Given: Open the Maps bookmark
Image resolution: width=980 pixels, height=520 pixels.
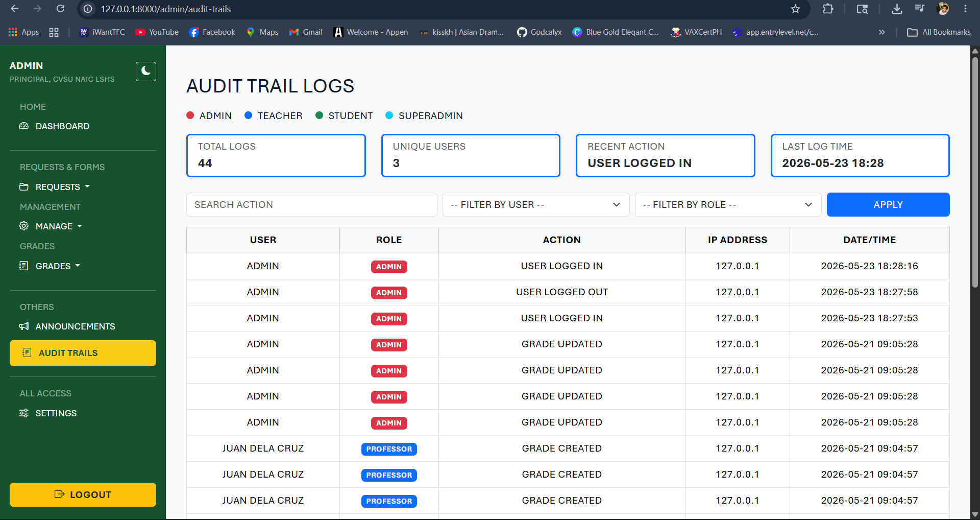Looking at the screenshot, I should point(262,32).
